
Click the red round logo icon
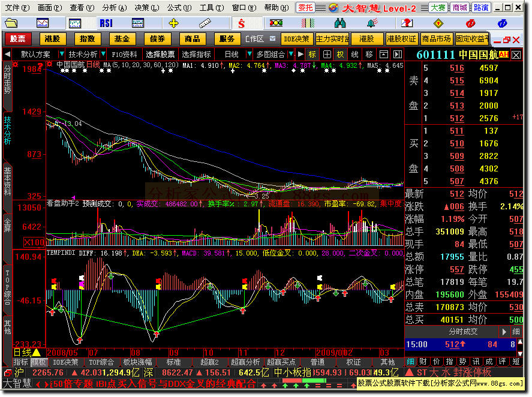470,23
